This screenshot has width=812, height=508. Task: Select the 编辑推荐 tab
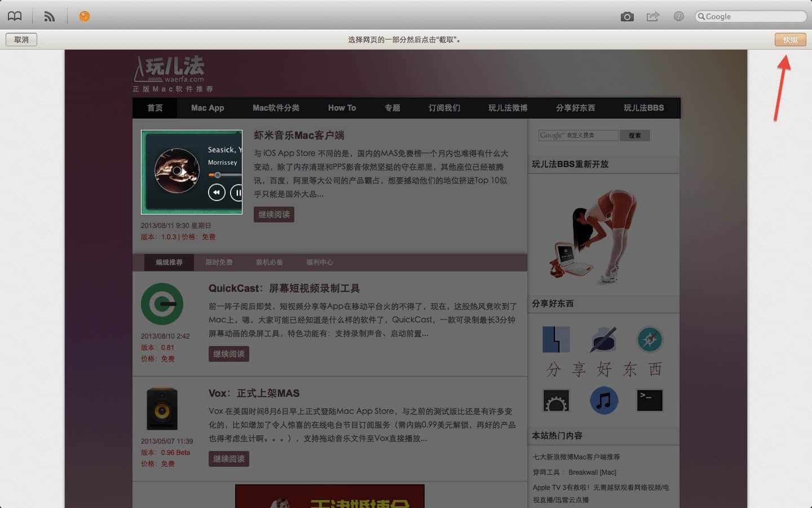(x=169, y=262)
